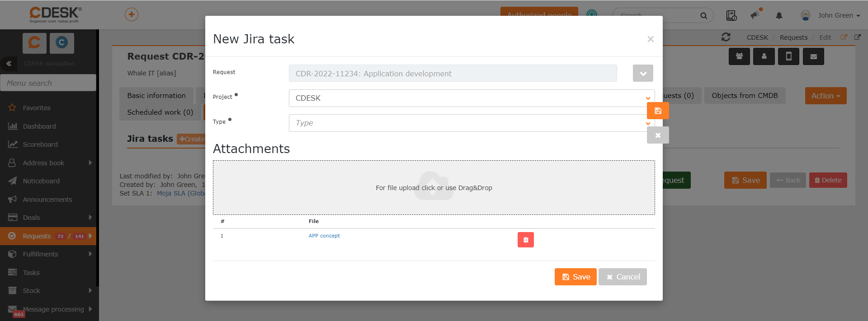Viewport: 868px width, 321px height.
Task: Click the Back button on request page
Action: (x=788, y=180)
